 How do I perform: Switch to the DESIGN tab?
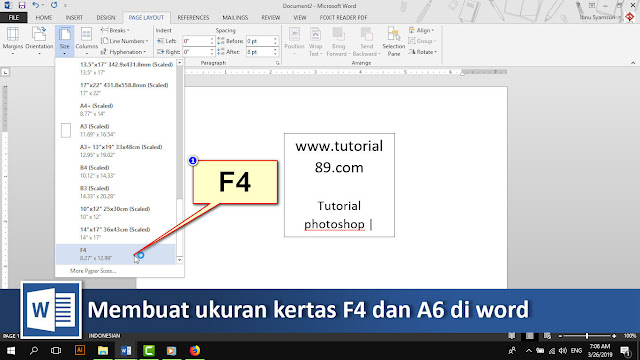(106, 18)
